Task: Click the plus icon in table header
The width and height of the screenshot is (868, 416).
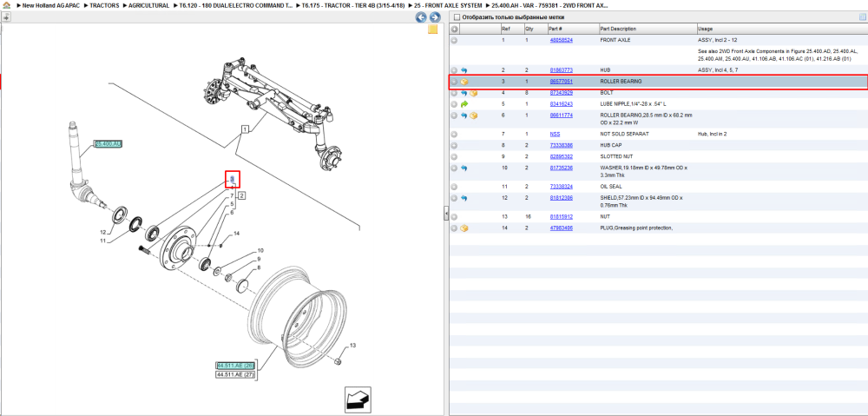Action: [454, 29]
